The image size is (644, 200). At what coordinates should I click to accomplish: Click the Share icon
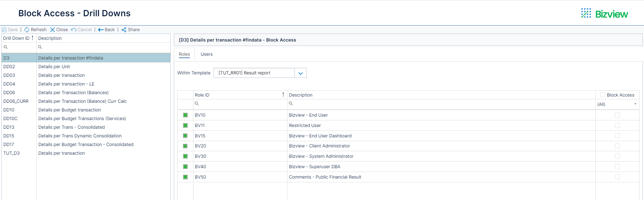(x=124, y=30)
